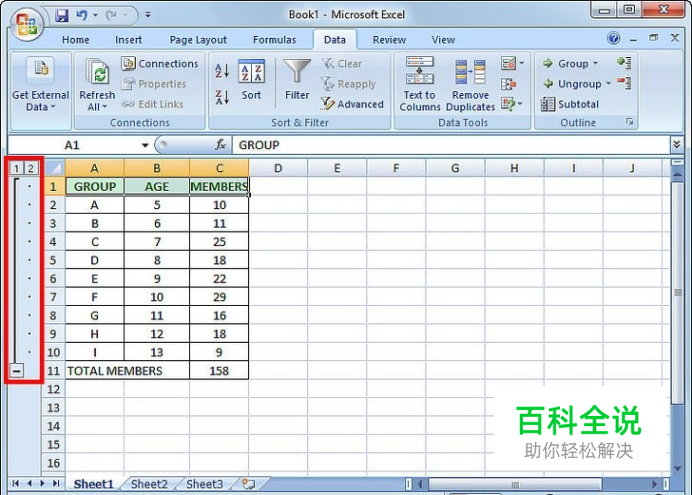Select the cell with value 29
The width and height of the screenshot is (692, 495).
pos(219,297)
